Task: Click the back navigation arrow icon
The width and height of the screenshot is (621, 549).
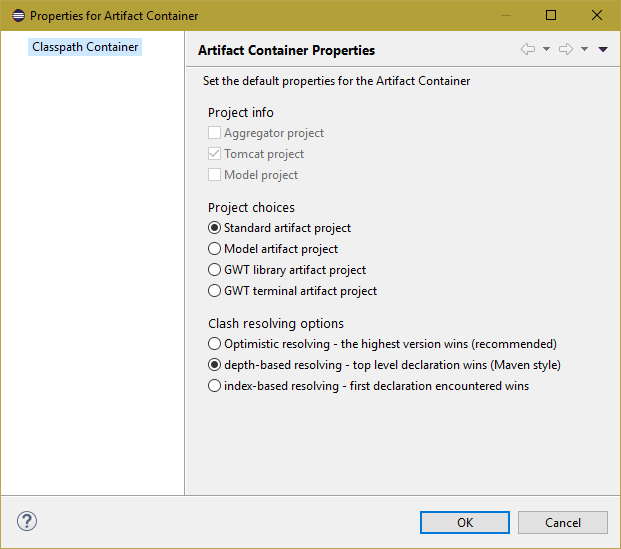Action: 528,49
